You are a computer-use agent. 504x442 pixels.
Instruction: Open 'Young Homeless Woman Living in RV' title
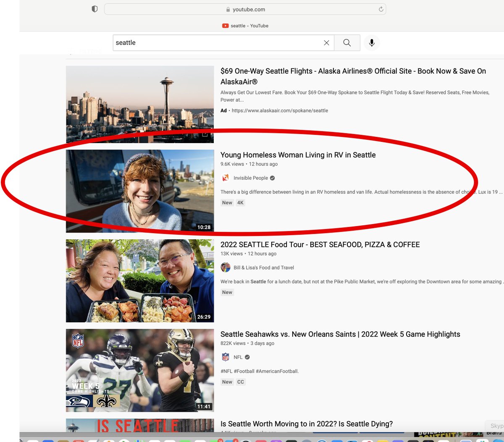[x=298, y=155]
